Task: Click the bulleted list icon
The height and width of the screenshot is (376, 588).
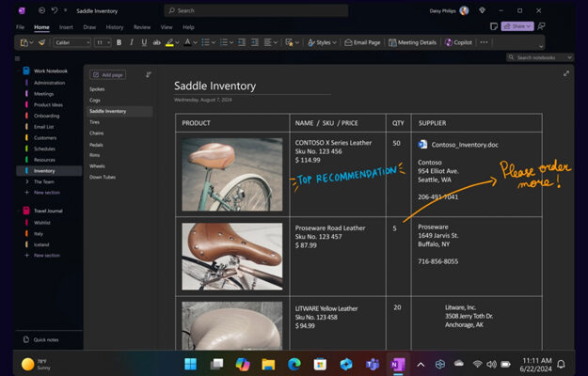Action: point(205,42)
